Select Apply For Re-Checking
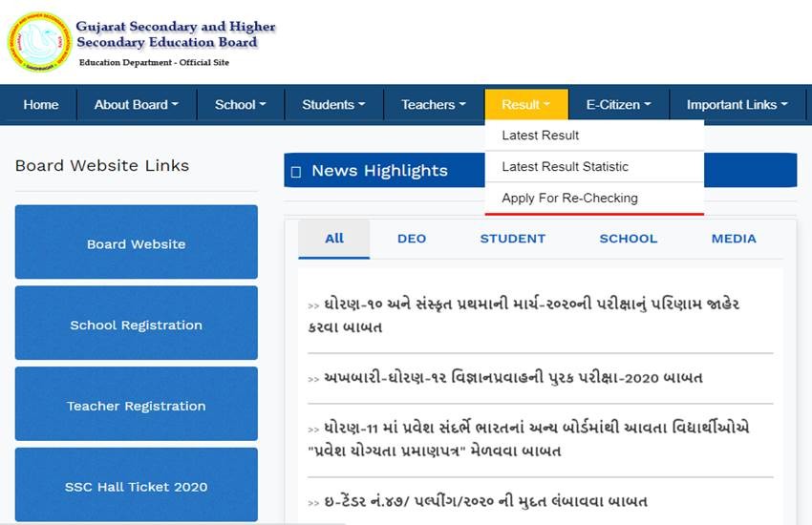Image resolution: width=812 pixels, height=525 pixels. pos(569,199)
